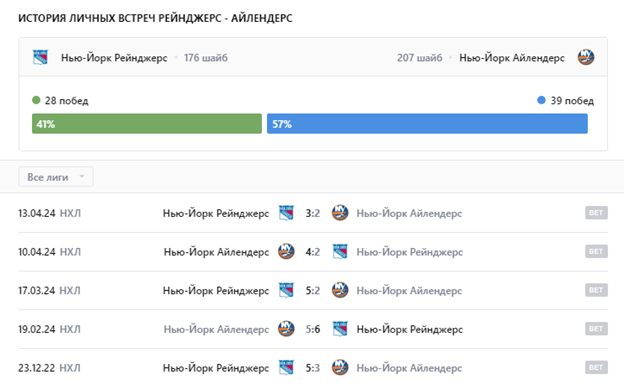Click 'Нью-Йорк Рейнджерс' in the 19.02.24 row
Image resolution: width=624 pixels, height=385 pixels.
(x=410, y=330)
